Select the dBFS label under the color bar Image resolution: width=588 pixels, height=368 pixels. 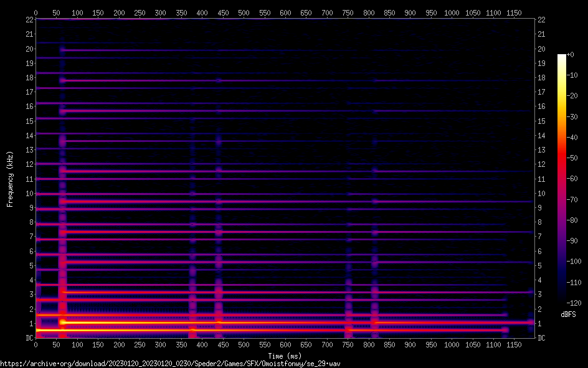point(567,315)
